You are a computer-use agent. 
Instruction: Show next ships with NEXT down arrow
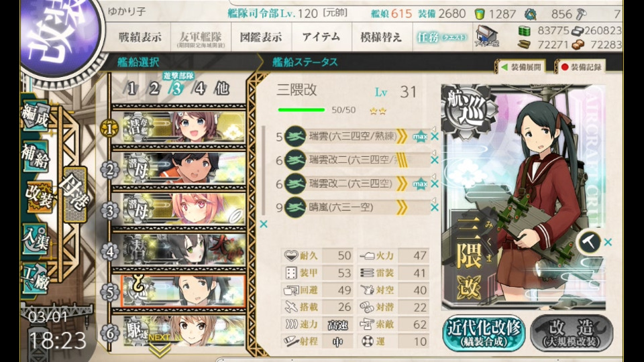pos(160,347)
